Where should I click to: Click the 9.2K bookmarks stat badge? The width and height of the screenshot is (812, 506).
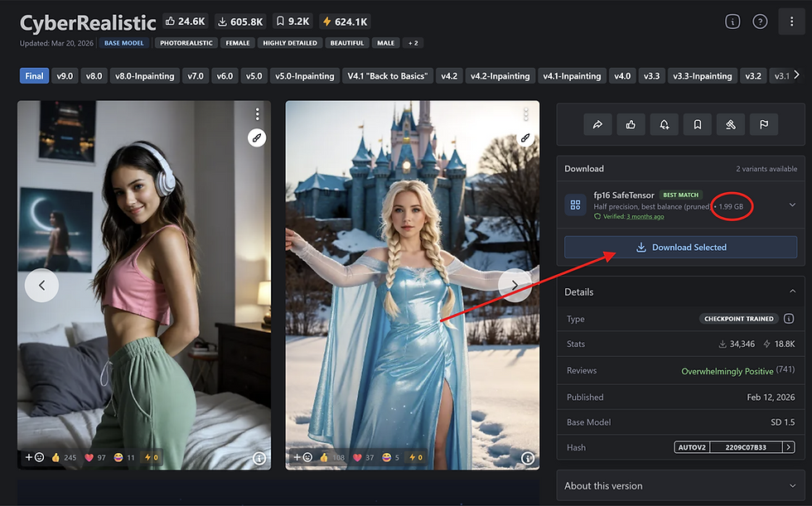[x=292, y=22]
